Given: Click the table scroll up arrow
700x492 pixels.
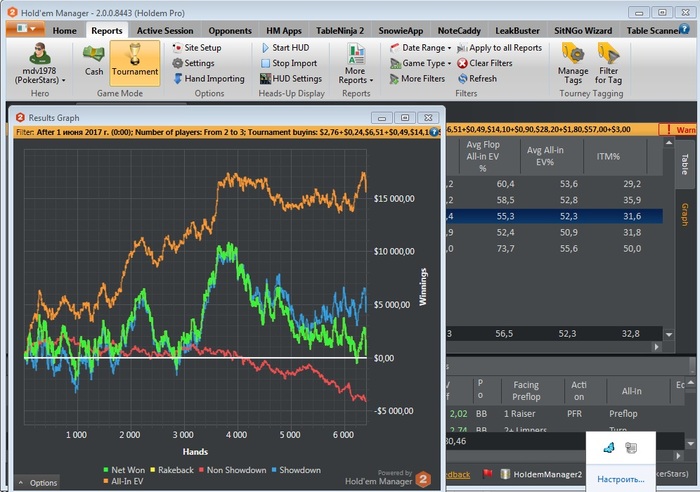Looking at the screenshot, I should tap(669, 143).
